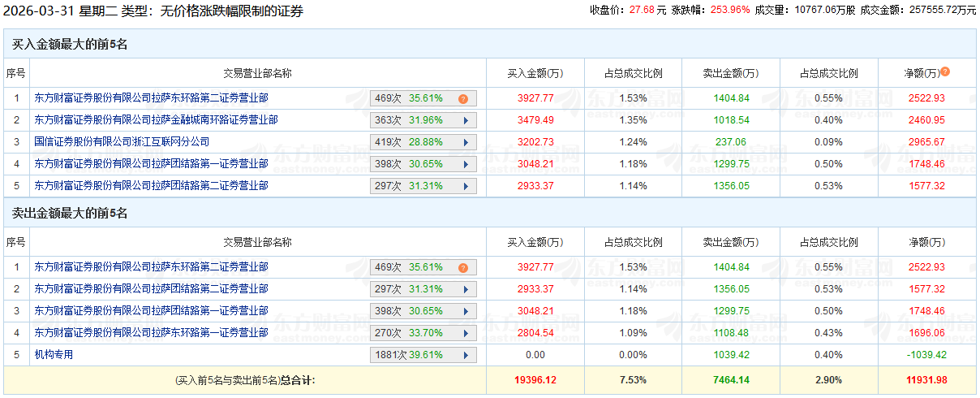Click 买入金额(万) column header in buy table

click(535, 73)
